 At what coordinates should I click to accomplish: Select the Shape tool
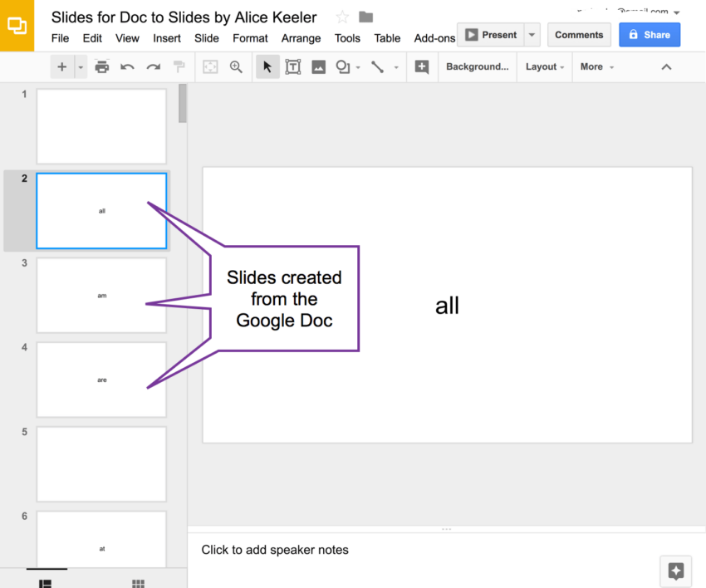tap(343, 67)
